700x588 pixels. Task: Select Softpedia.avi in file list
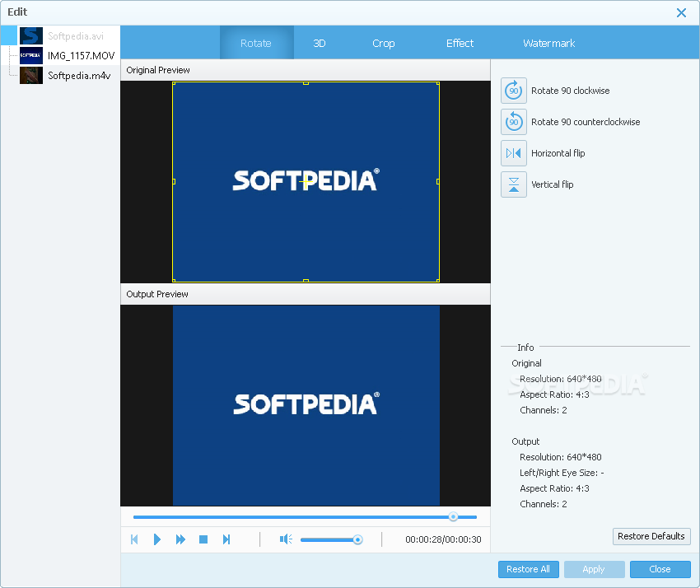click(x=61, y=35)
